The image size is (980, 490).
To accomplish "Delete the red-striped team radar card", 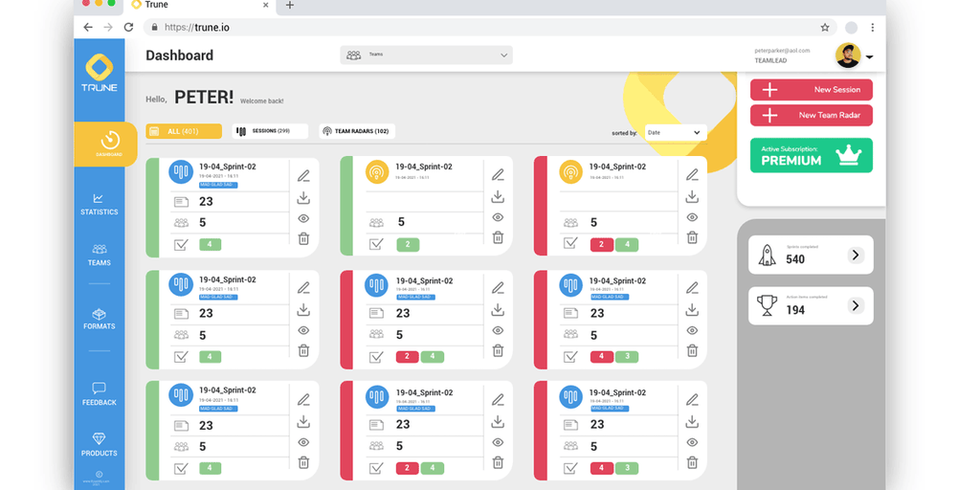I will click(692, 237).
